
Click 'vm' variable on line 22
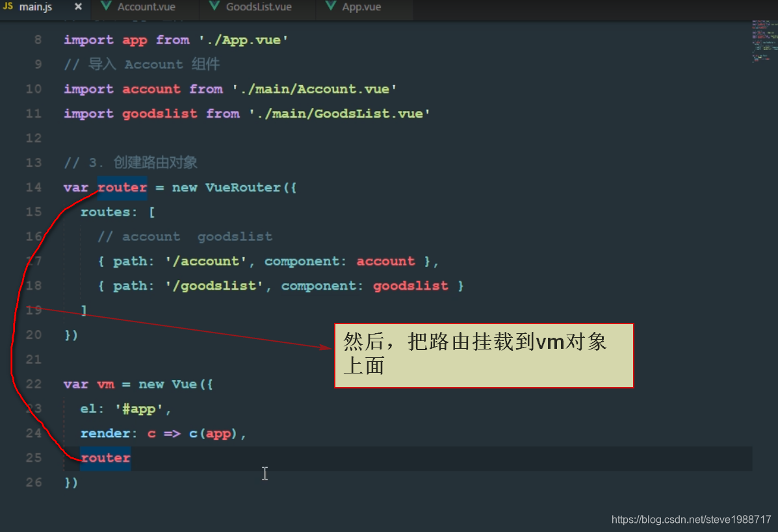(106, 385)
